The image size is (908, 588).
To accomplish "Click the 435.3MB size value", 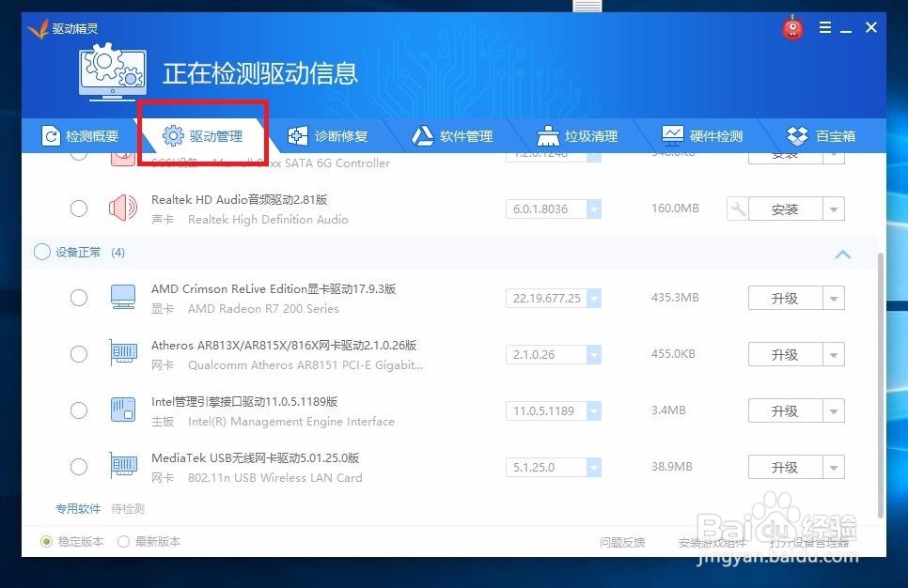I will coord(675,298).
